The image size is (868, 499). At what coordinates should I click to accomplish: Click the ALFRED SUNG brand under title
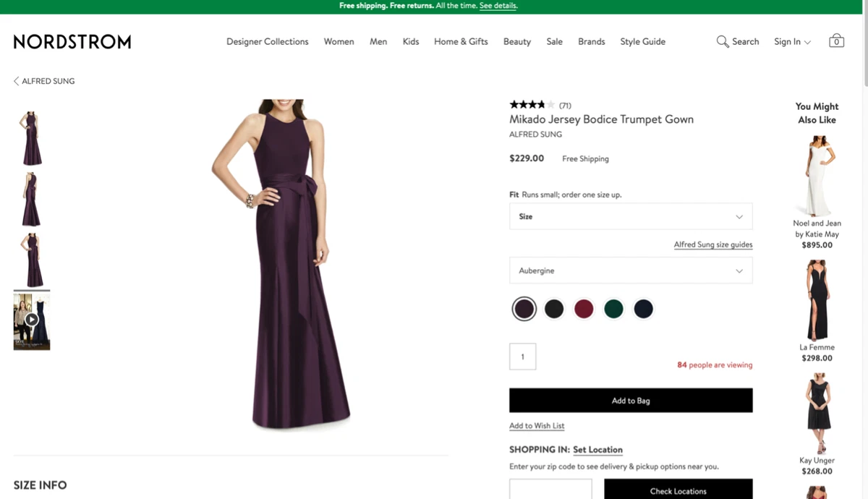(x=535, y=135)
